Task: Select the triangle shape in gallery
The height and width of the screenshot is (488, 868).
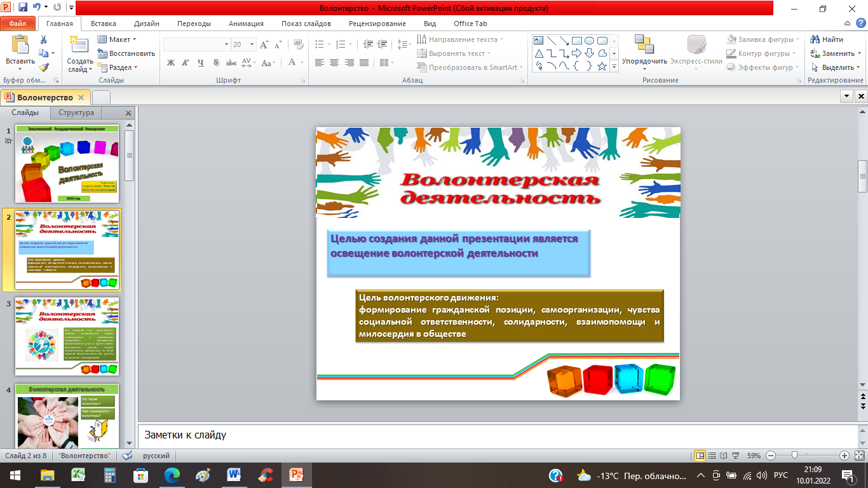Action: (539, 53)
